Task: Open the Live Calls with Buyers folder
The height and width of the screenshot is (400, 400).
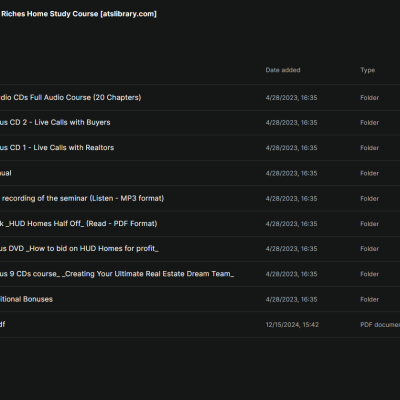Action: (x=55, y=122)
